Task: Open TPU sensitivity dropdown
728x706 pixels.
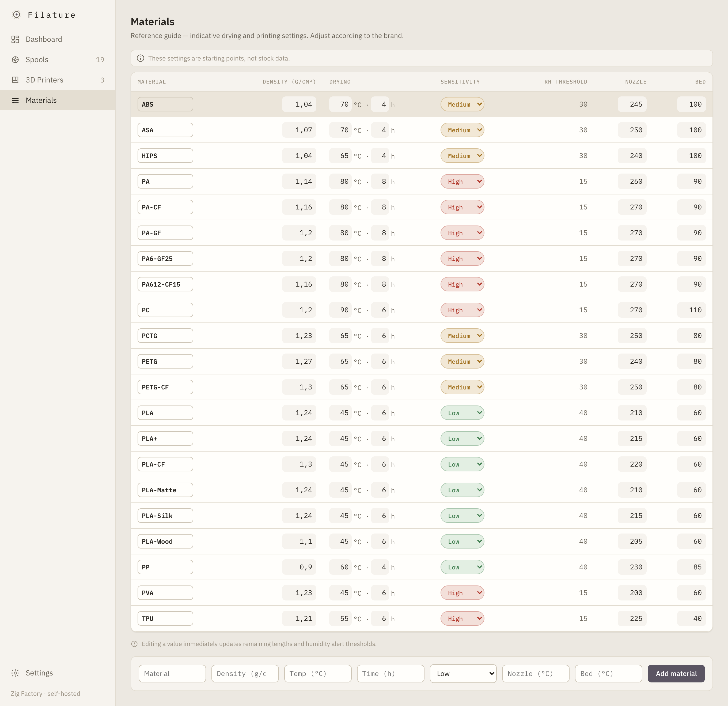Action: pyautogui.click(x=462, y=619)
